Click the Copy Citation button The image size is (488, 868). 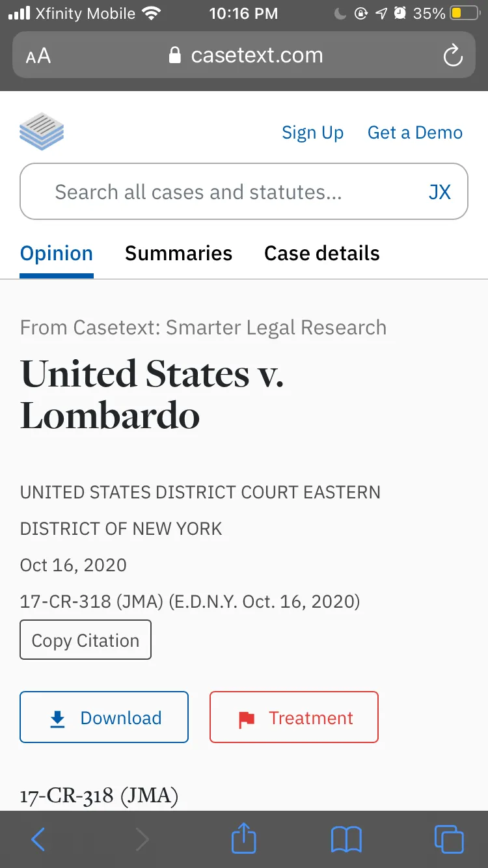coord(86,640)
